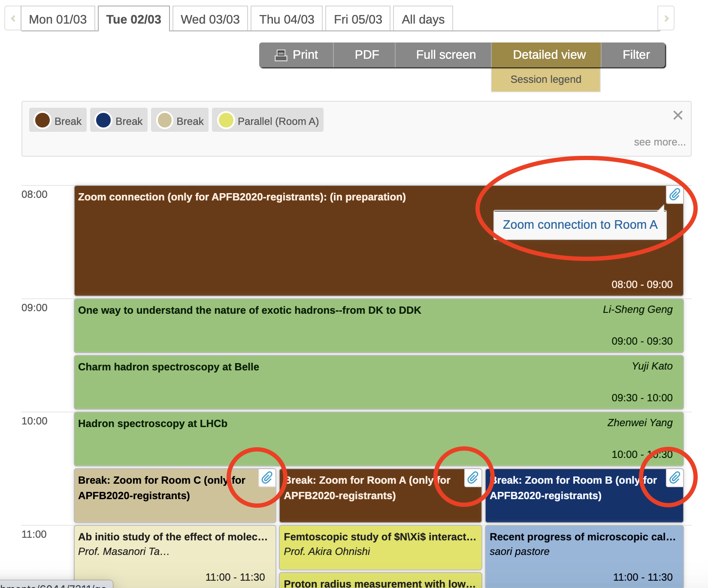Viewport: 708px width, 588px height.
Task: Click paperclip icon on 08:00 Zoom connection block
Action: pos(675,195)
